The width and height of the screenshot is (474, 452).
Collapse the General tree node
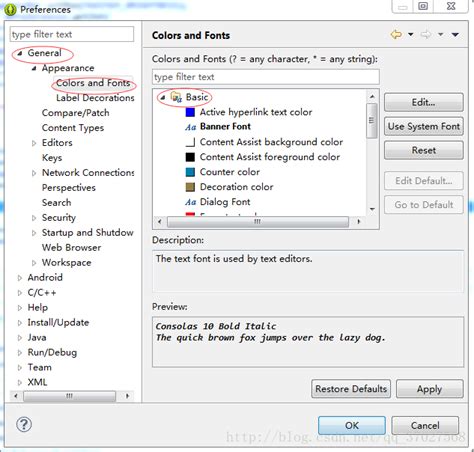20,53
